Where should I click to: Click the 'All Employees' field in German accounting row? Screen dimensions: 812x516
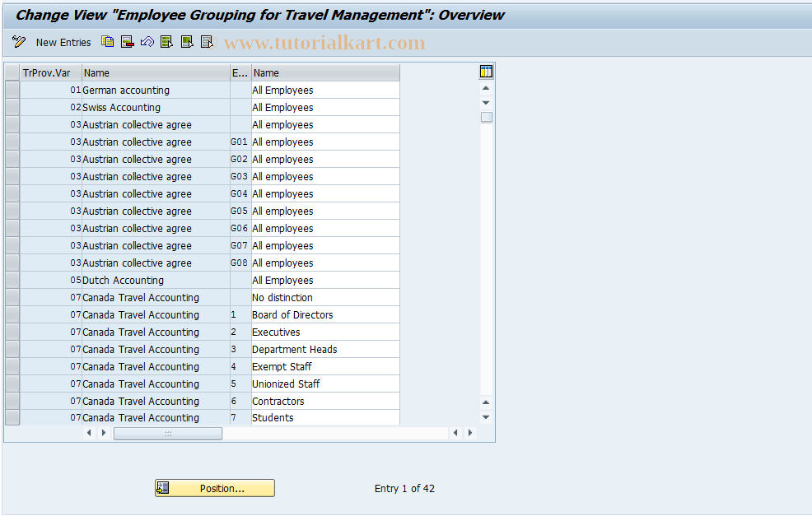325,90
